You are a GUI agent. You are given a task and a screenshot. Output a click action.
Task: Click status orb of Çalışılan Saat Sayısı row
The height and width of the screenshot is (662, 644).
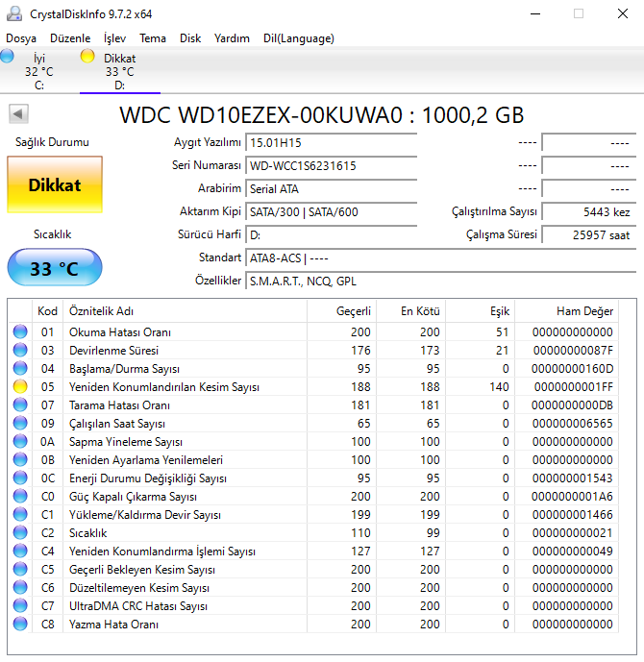[x=20, y=423]
